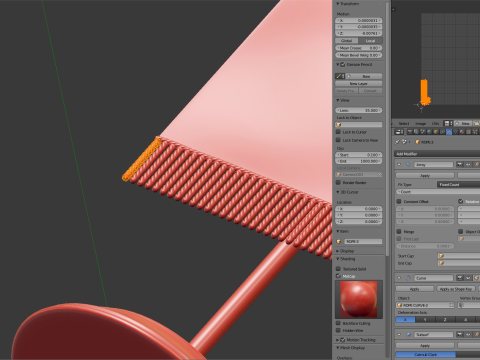Collapse the View panel
Screen dimensions: 480x360
(338, 100)
